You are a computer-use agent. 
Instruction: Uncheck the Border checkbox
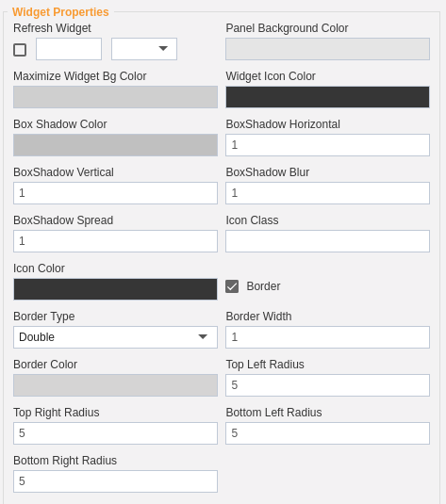[232, 286]
